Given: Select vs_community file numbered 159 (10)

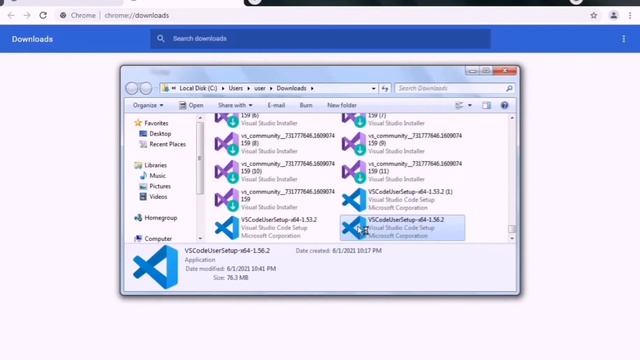Looking at the screenshot, I should [275, 171].
